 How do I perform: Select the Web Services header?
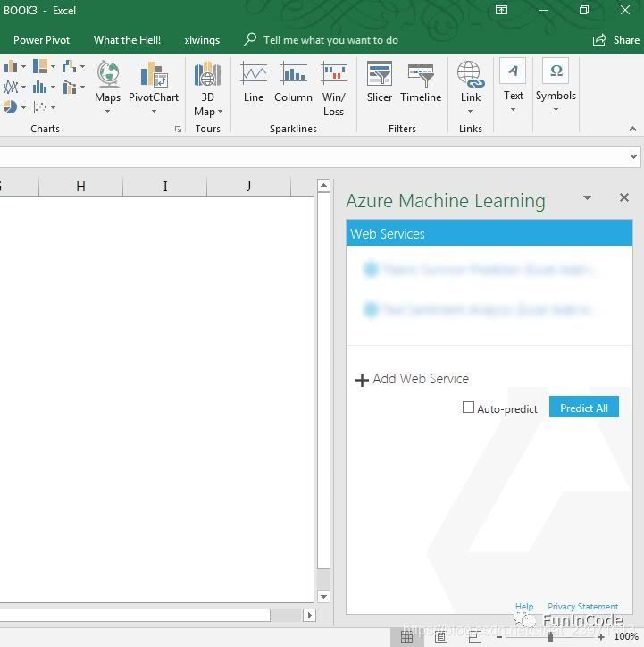pyautogui.click(x=489, y=233)
